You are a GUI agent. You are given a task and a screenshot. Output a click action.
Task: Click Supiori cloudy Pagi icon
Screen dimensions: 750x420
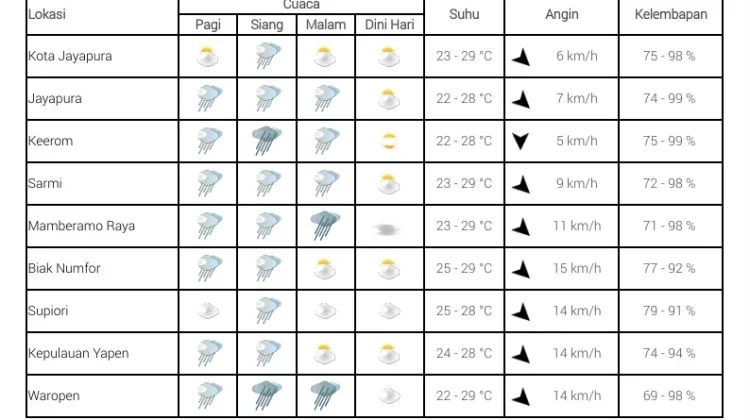tap(209, 311)
